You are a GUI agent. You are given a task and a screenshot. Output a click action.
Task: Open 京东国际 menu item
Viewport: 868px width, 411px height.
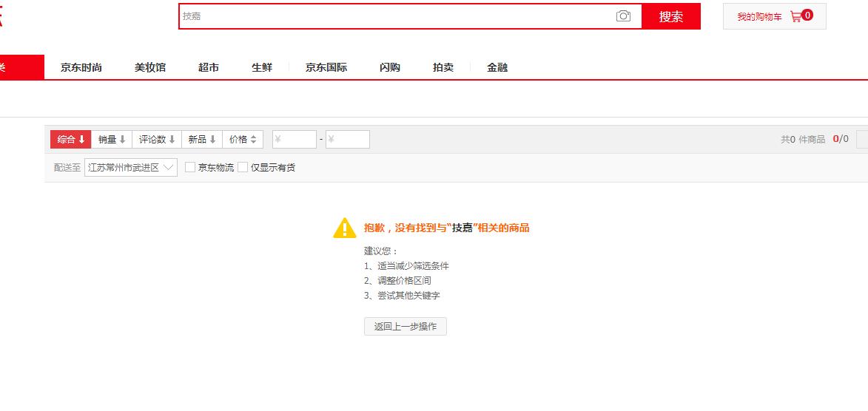[326, 67]
